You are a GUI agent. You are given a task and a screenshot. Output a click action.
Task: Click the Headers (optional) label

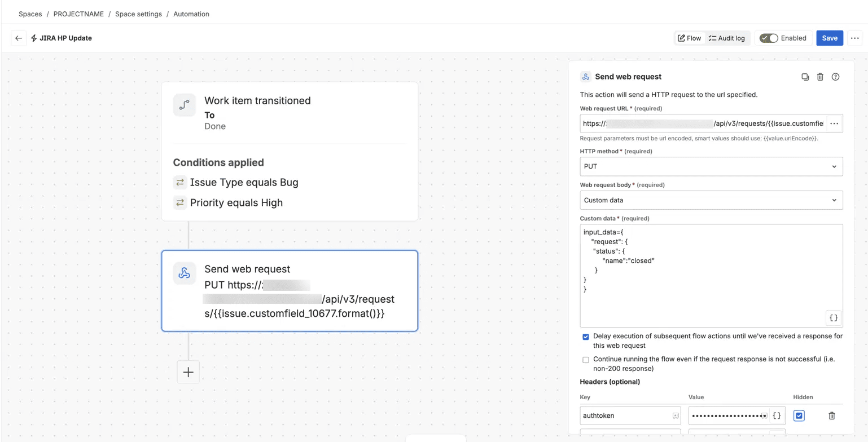tap(610, 382)
